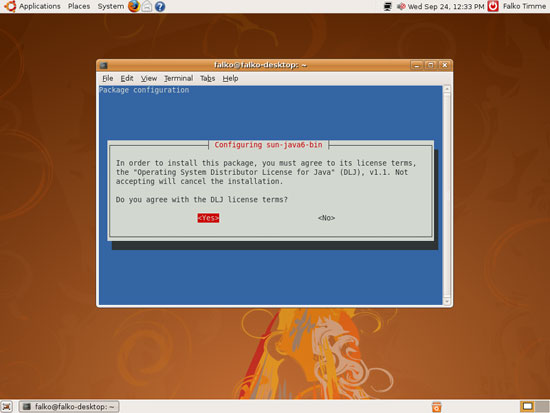
Task: Open the mail launcher icon in panel
Action: point(147,6)
